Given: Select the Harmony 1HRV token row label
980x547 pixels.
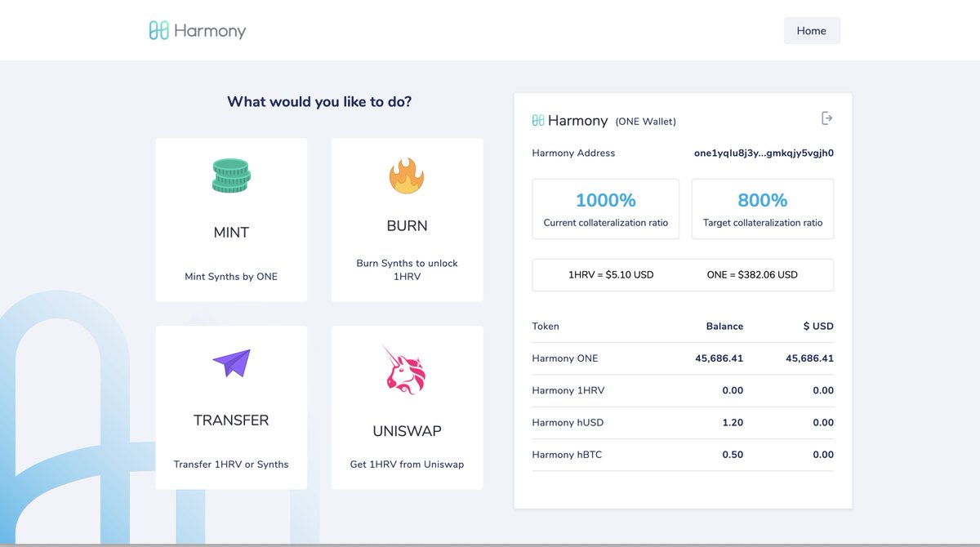Looking at the screenshot, I should (x=568, y=390).
